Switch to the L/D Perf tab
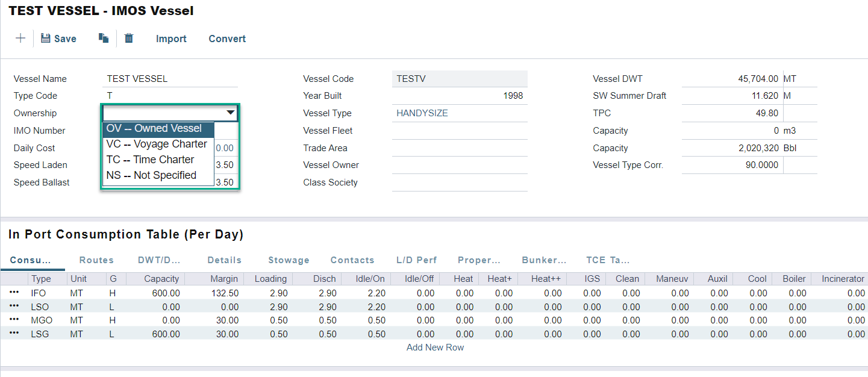Image resolution: width=868 pixels, height=377 pixels. click(x=416, y=260)
